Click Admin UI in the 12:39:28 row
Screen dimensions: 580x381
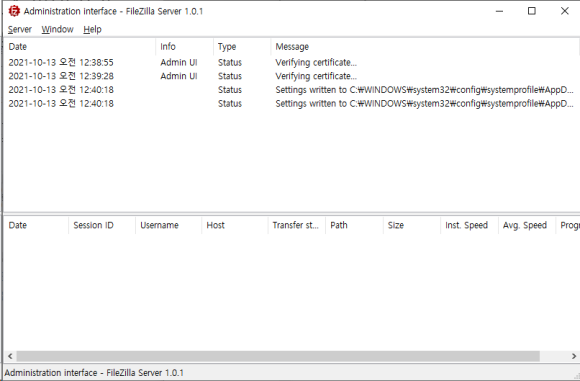click(x=179, y=76)
